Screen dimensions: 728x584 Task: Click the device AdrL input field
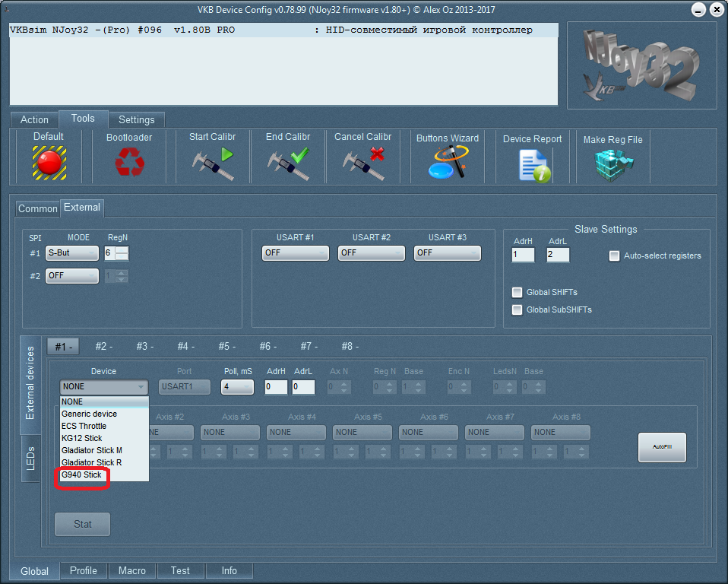point(304,387)
